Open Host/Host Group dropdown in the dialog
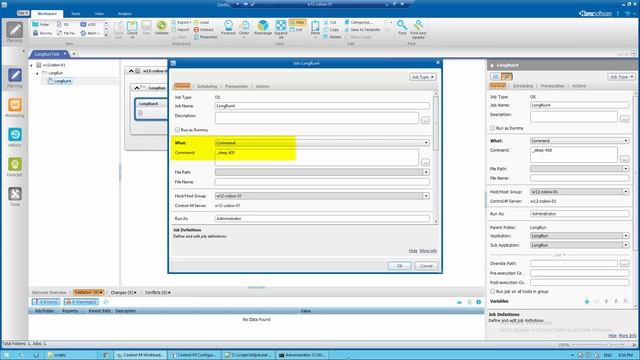The width and height of the screenshot is (640, 360). point(426,196)
